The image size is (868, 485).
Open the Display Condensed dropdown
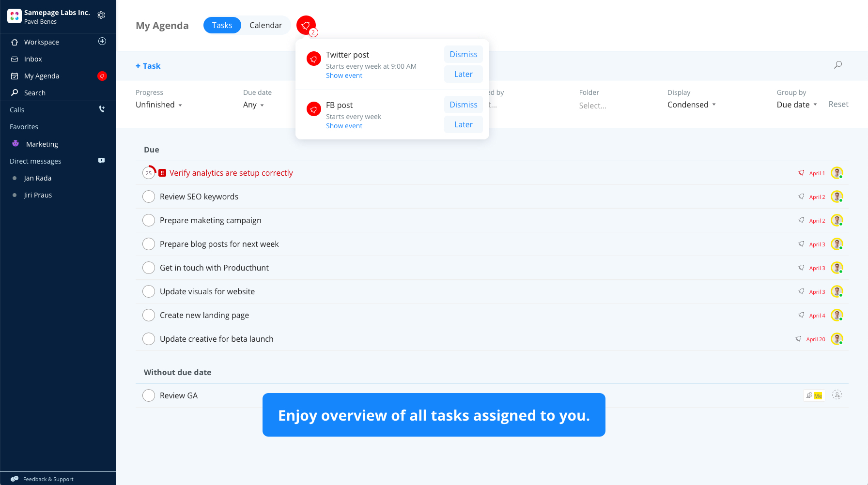[x=691, y=105]
